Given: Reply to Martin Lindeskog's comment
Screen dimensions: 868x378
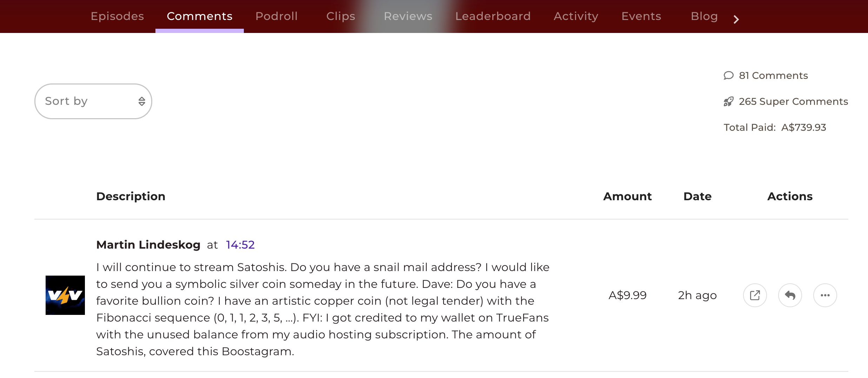Looking at the screenshot, I should pos(790,295).
